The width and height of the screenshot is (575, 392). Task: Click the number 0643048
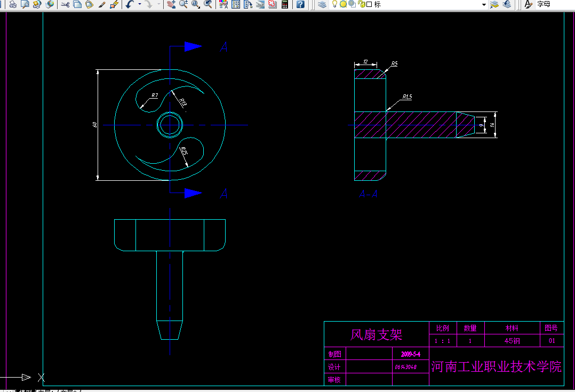tap(405, 367)
